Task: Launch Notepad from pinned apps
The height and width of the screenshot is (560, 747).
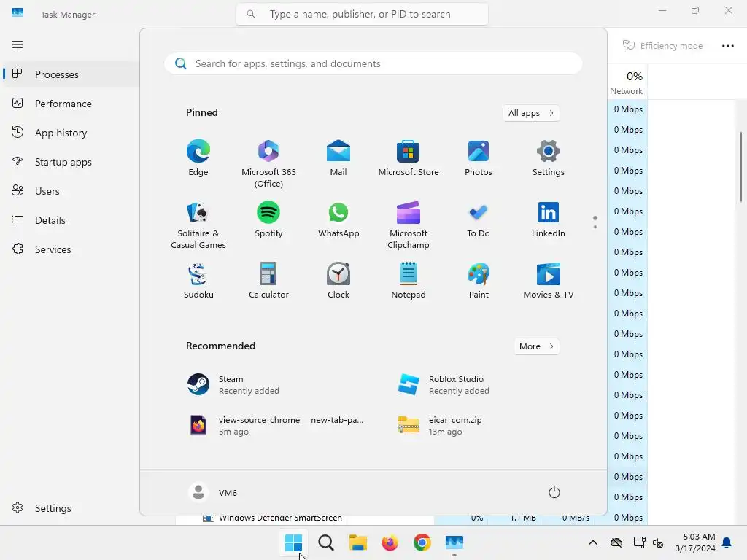Action: tap(409, 281)
